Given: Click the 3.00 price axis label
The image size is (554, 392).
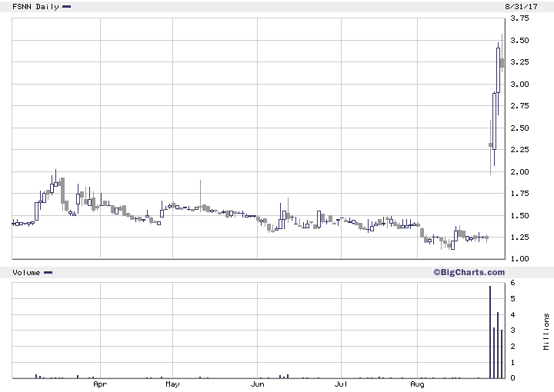Looking at the screenshot, I should tap(519, 84).
